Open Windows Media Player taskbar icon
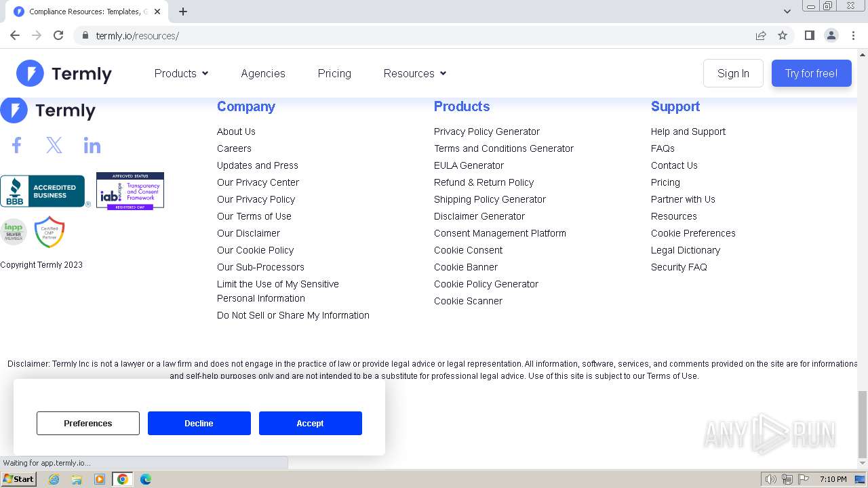The height and width of the screenshot is (488, 868). [100, 479]
